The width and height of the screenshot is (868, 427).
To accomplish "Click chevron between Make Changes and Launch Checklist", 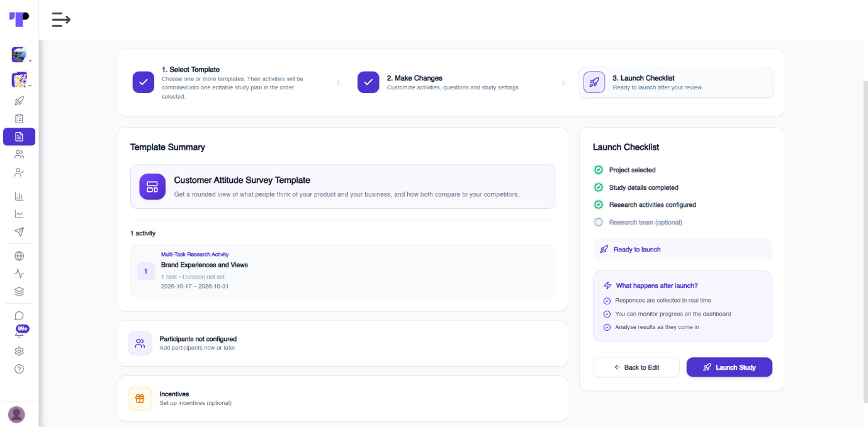I will 563,82.
